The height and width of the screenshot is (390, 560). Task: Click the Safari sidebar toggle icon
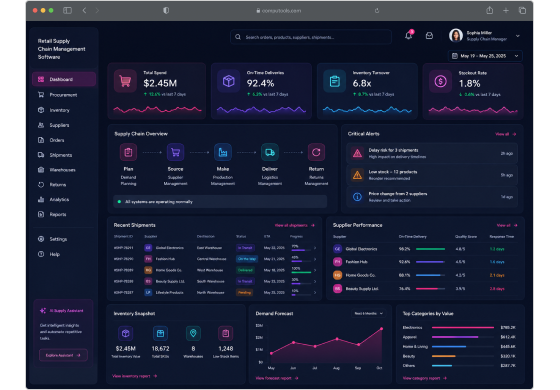(67, 10)
